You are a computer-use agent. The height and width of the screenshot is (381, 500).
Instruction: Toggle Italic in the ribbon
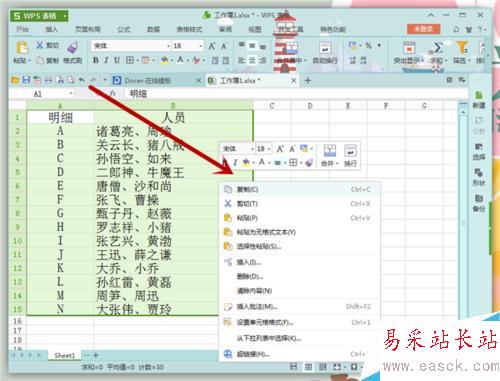pyautogui.click(x=106, y=60)
